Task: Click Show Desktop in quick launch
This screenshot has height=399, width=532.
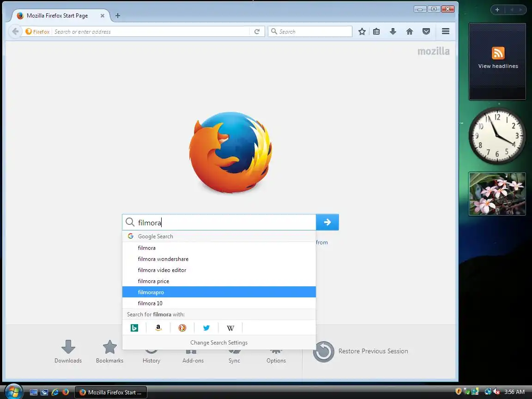Action: [34, 392]
